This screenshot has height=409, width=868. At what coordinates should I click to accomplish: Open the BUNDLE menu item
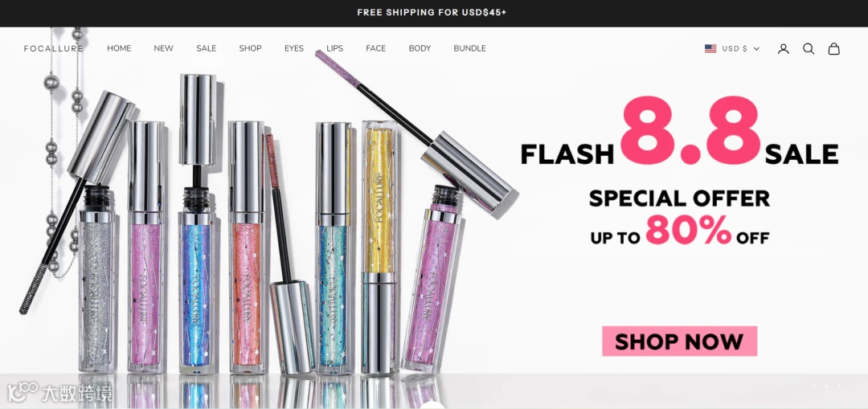click(469, 49)
